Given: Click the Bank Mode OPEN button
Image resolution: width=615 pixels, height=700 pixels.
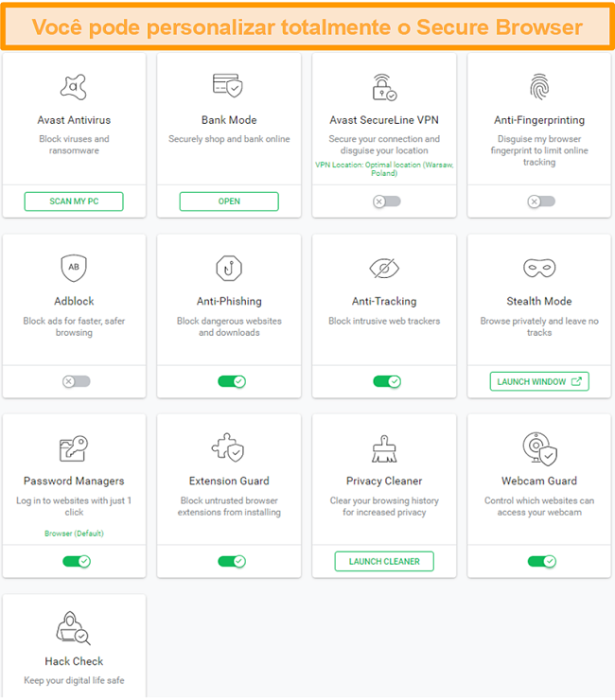Looking at the screenshot, I should [229, 201].
